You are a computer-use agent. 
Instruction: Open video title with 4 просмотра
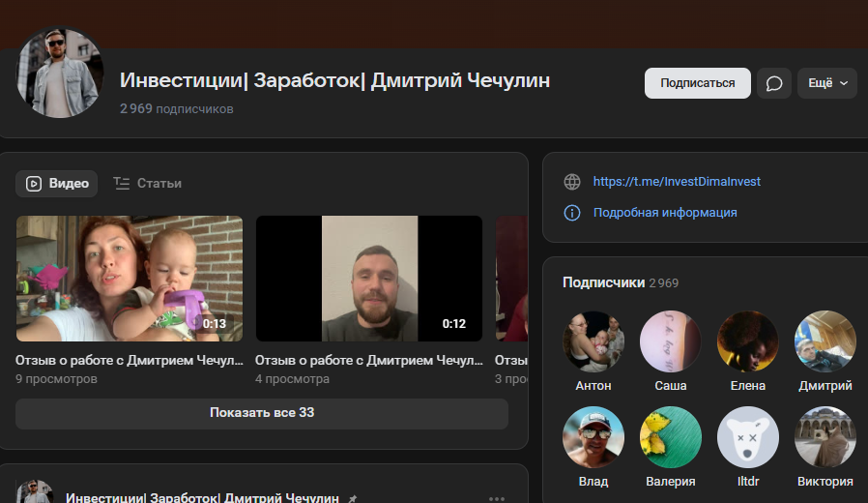pyautogui.click(x=368, y=361)
